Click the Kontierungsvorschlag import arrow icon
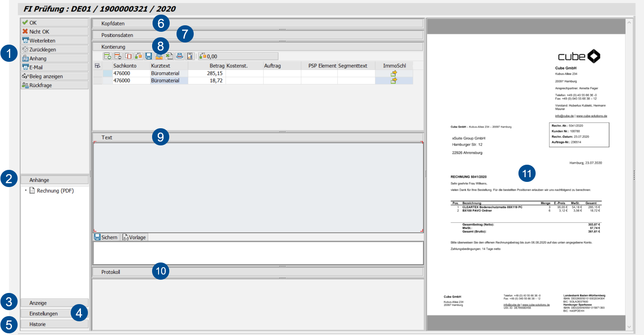The height and width of the screenshot is (335, 644). click(159, 56)
